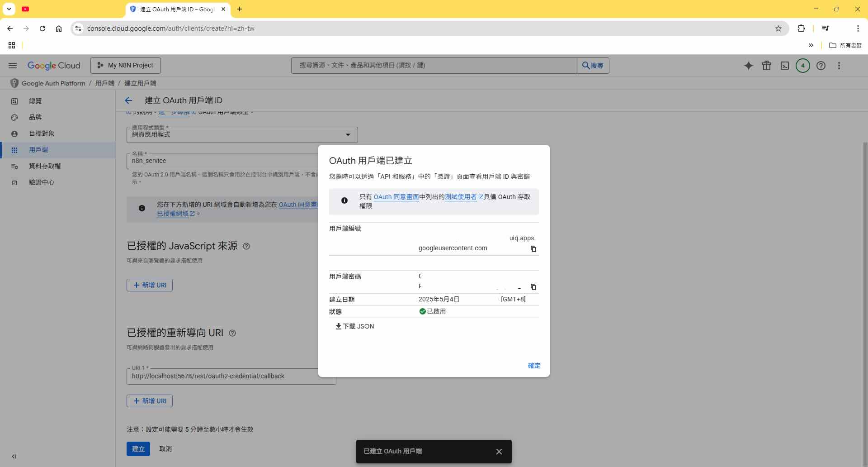Click the back arrow beside 建立 OAuth 用戶端 ID
The height and width of the screenshot is (467, 868).
tap(128, 100)
